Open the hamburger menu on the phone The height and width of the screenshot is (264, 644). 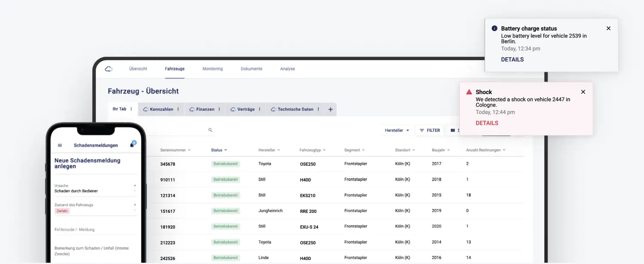pyautogui.click(x=60, y=146)
